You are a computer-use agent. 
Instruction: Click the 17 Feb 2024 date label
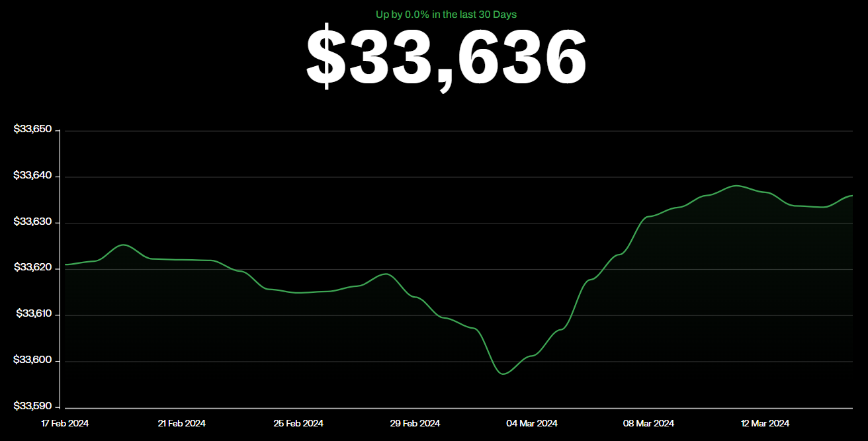[65, 423]
